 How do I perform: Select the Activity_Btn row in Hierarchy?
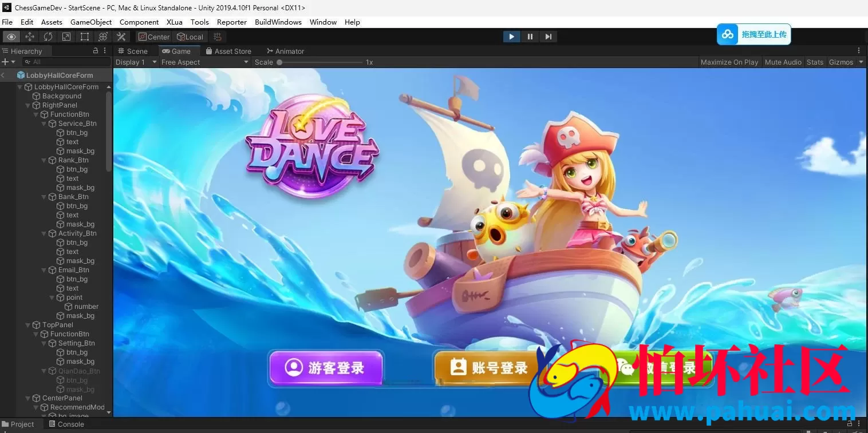[57, 233]
